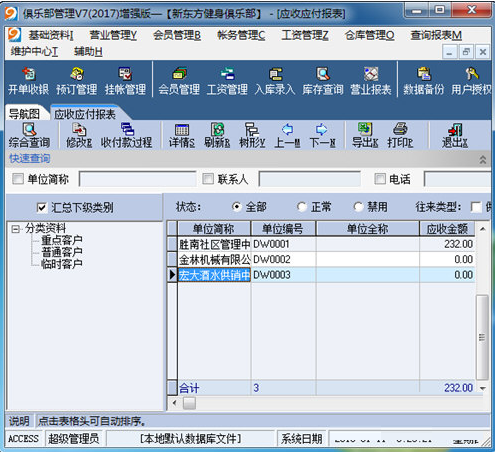Toggle 树形 tree view icon

click(252, 135)
